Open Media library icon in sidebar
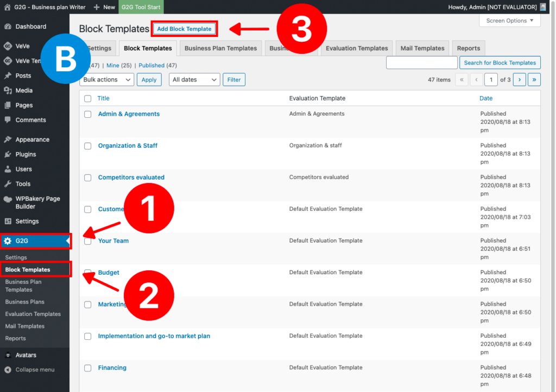Image resolution: width=556 pixels, height=392 pixels. tap(8, 90)
